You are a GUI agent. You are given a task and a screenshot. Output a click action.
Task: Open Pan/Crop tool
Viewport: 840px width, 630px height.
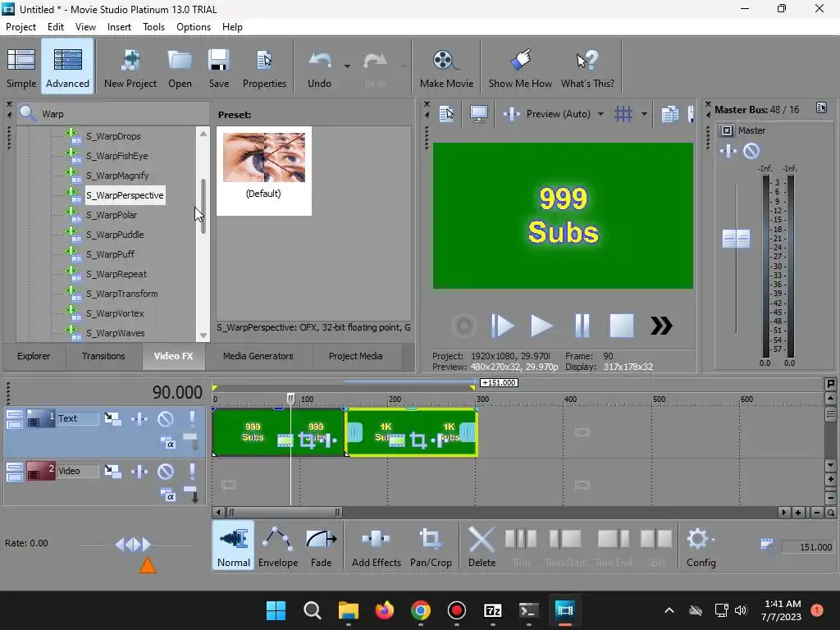431,546
